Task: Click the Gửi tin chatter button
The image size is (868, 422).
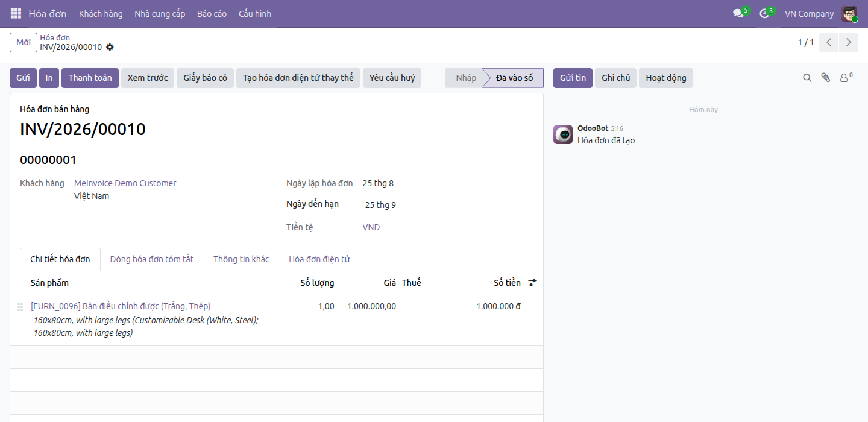Action: (573, 78)
